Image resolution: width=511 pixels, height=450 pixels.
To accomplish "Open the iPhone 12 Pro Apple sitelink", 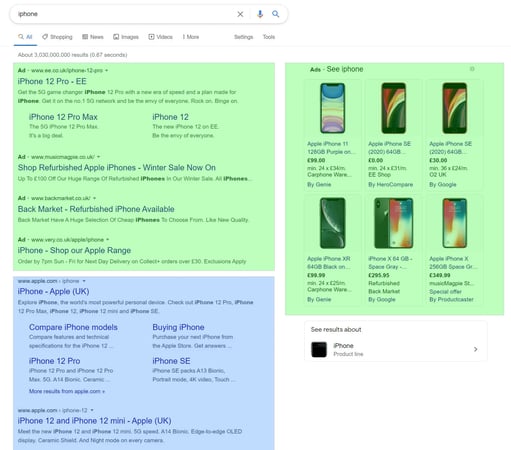I will click(54, 361).
